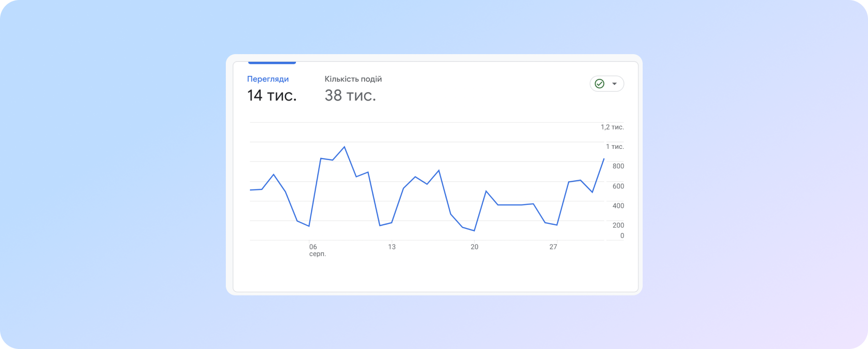Click the 1,2 тис. axis label

(612, 127)
